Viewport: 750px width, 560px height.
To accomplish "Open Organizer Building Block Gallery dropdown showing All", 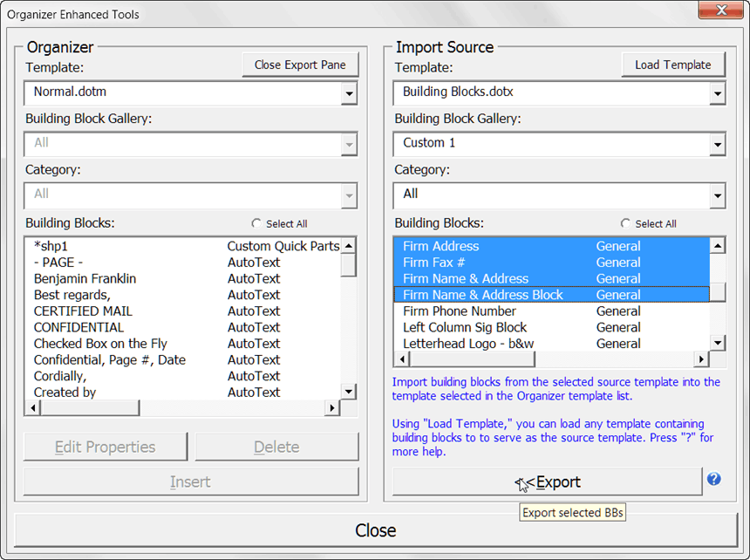I will pyautogui.click(x=349, y=145).
